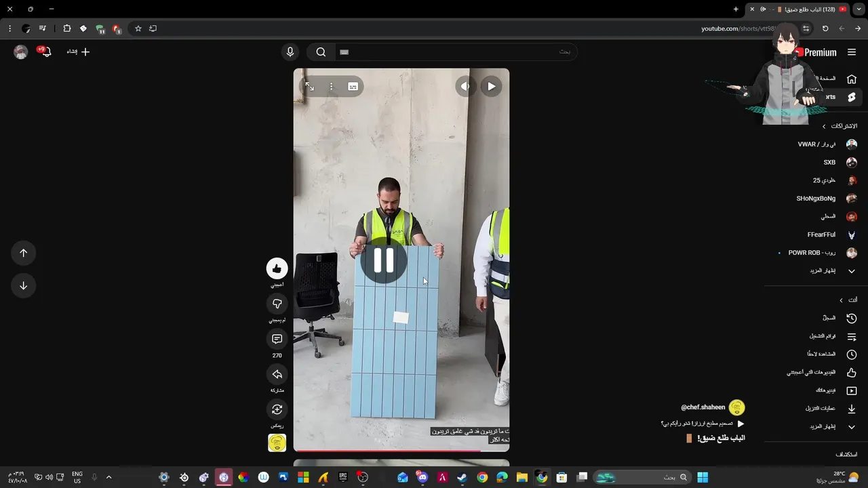Viewport: 868px width, 488px height.
Task: Open the browser three-dot menu
Action: 9,28
